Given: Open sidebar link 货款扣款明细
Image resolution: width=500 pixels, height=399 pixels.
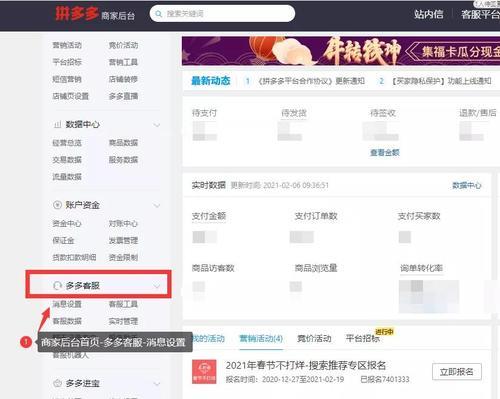Looking at the screenshot, I should [x=74, y=257].
